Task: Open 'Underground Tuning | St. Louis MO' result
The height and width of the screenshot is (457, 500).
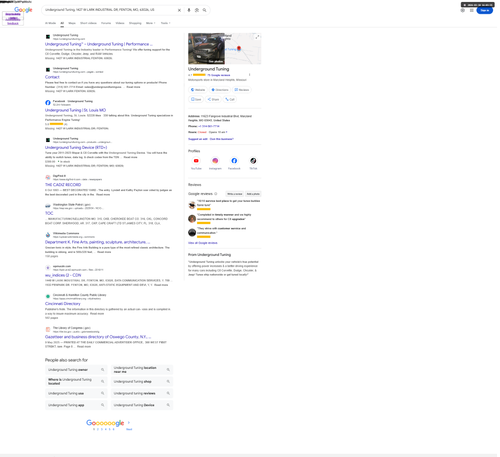Action: tap(75, 110)
